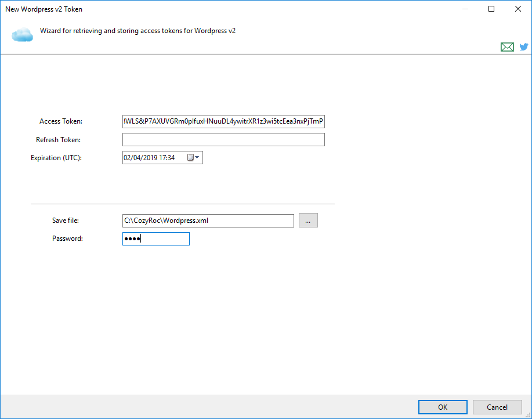Click the cloud wizard icon
This screenshot has width=532, height=419.
(x=23, y=35)
